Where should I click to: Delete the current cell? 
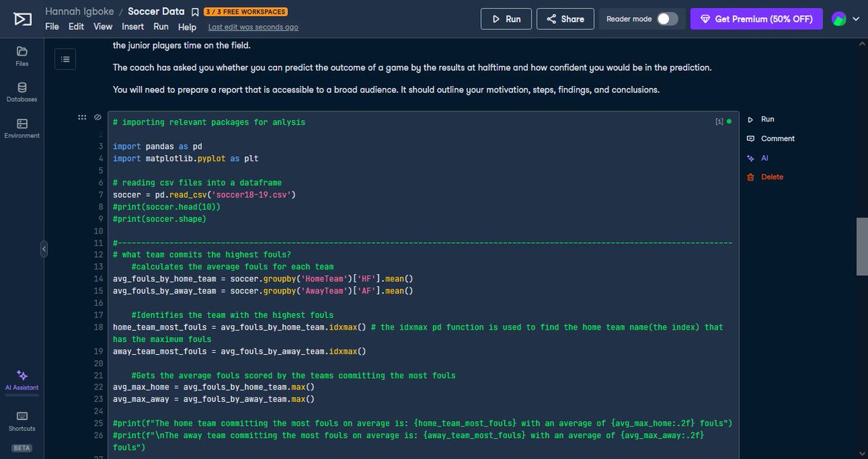[x=765, y=177]
